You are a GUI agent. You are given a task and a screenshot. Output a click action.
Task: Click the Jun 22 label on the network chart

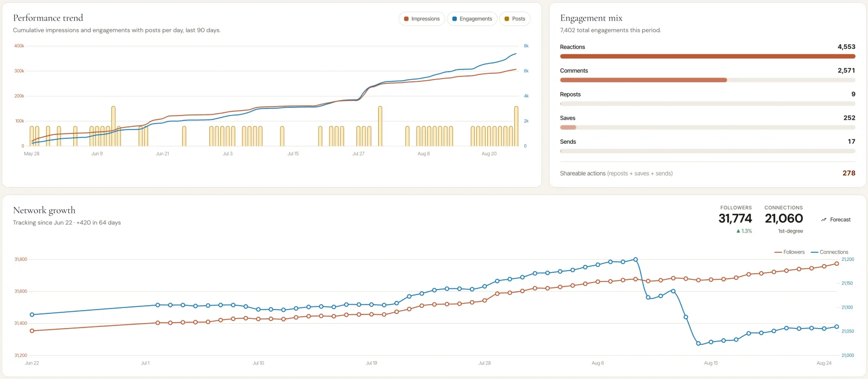(x=32, y=363)
